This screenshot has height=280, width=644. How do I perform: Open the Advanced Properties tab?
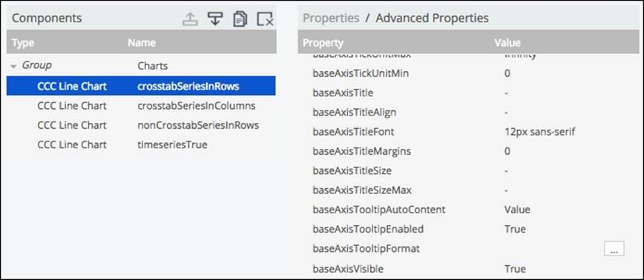432,18
